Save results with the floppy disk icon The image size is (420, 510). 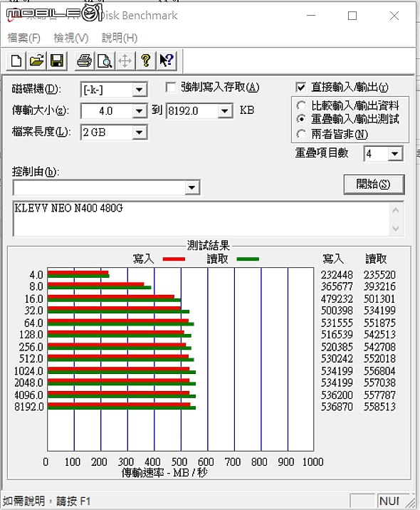pyautogui.click(x=57, y=61)
